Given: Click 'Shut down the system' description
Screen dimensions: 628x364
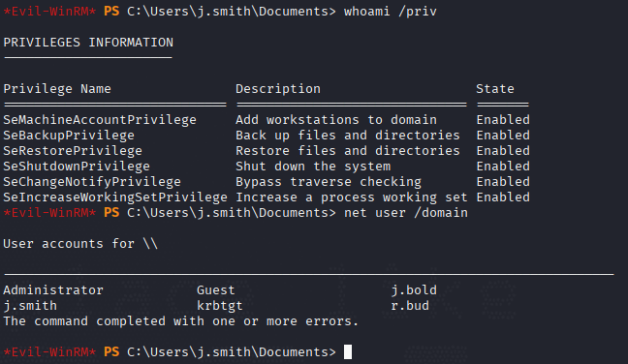Looking at the screenshot, I should (313, 167).
